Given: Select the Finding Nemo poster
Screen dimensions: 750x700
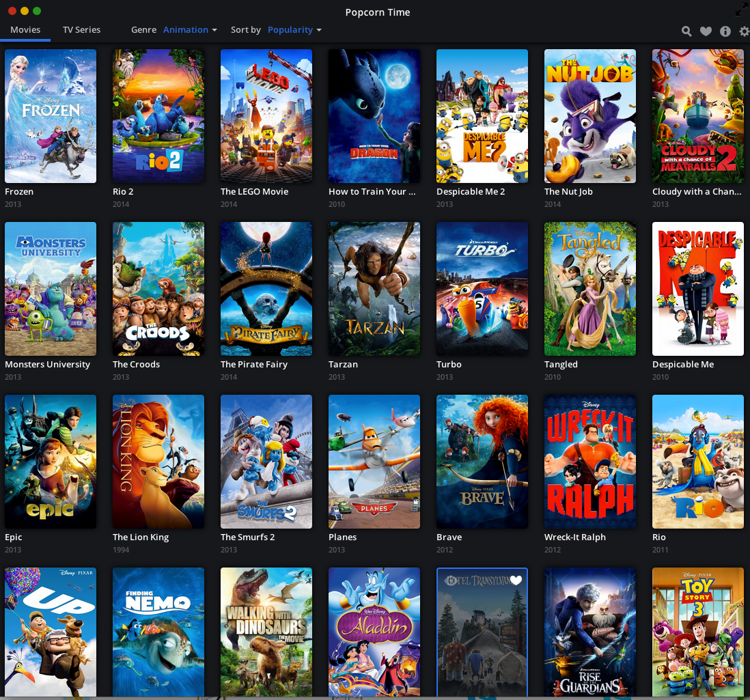Looking at the screenshot, I should [x=158, y=632].
